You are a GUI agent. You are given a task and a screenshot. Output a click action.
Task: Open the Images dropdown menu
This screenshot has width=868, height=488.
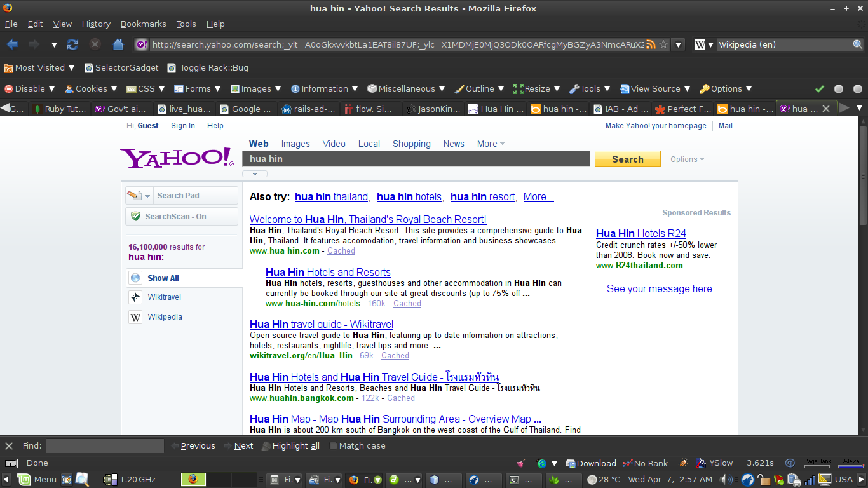(255, 89)
